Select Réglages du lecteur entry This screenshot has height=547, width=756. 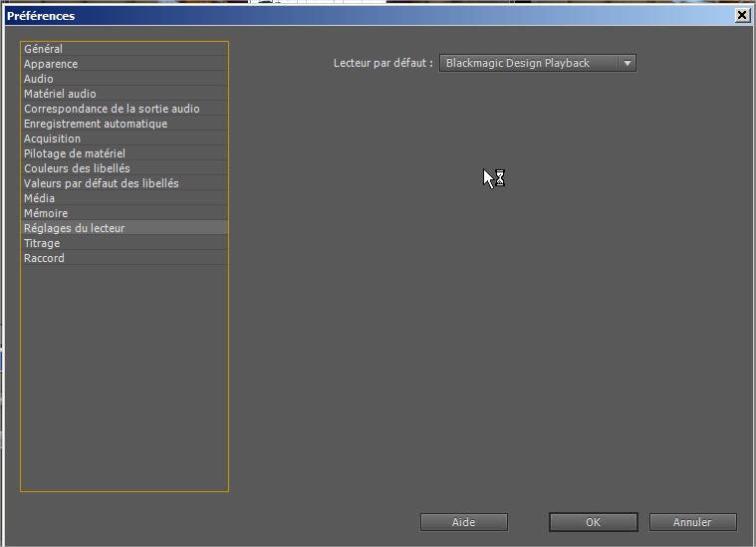[125, 228]
